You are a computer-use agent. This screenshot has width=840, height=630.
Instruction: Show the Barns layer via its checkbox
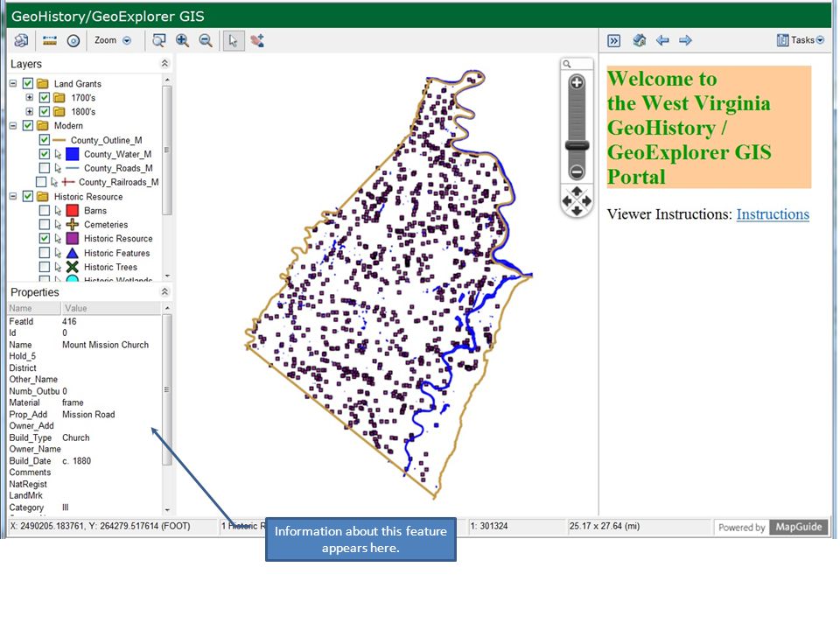coord(45,211)
